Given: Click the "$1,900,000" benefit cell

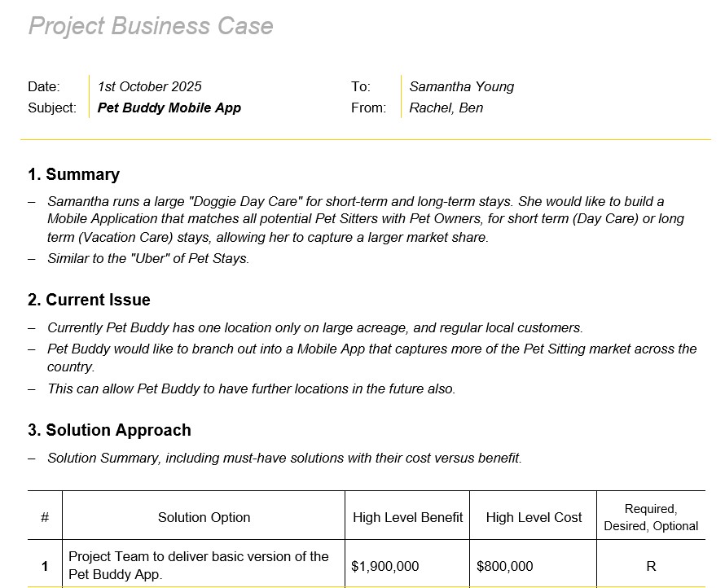Looking at the screenshot, I should 384,566.
